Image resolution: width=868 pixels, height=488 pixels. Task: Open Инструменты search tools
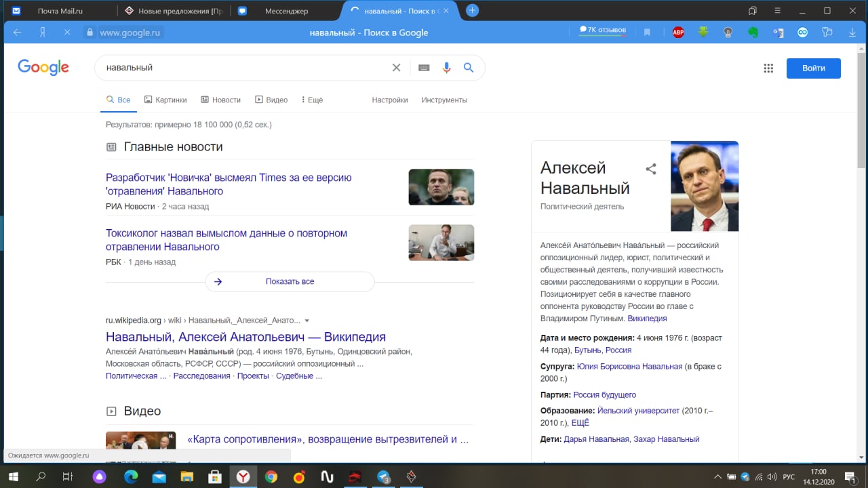444,100
